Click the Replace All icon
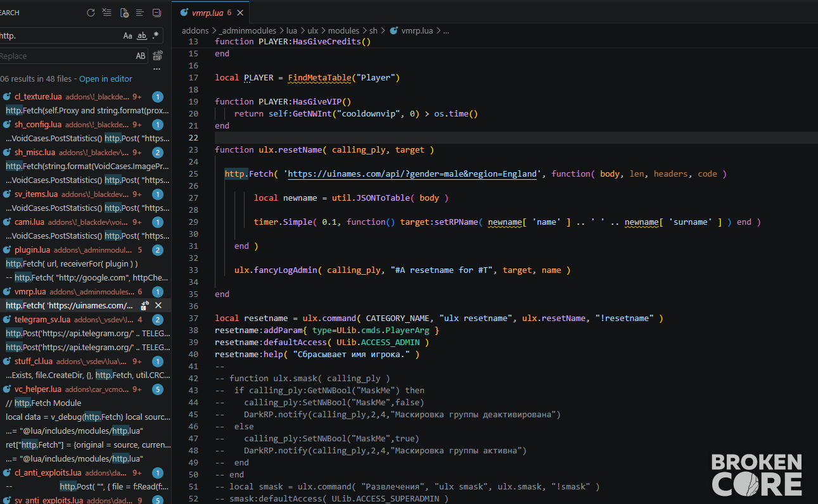Image resolution: width=818 pixels, height=504 pixels. [x=157, y=56]
